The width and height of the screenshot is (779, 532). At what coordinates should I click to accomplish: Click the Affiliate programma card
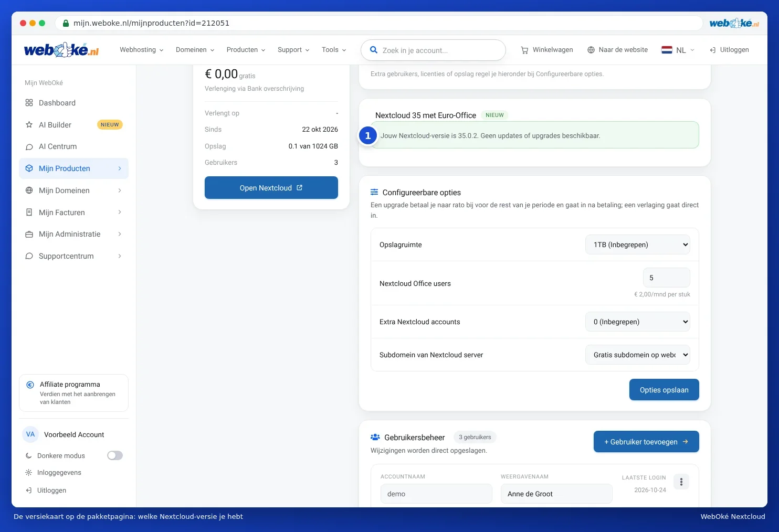click(x=73, y=393)
